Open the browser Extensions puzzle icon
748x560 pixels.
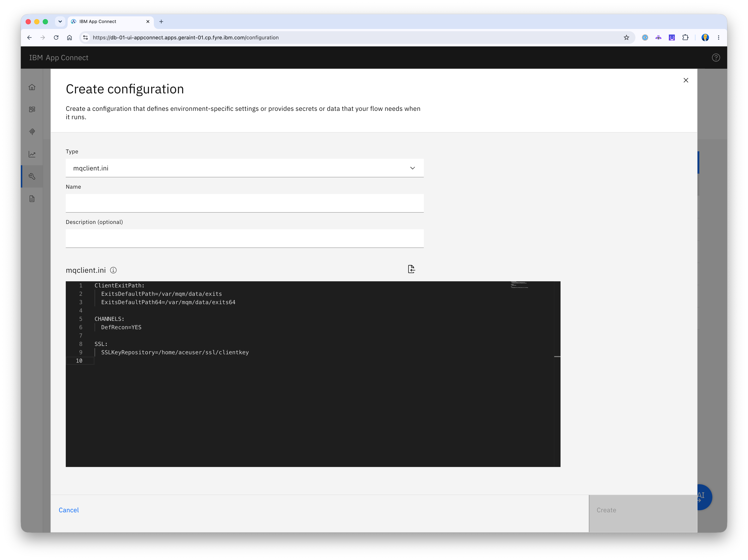685,38
